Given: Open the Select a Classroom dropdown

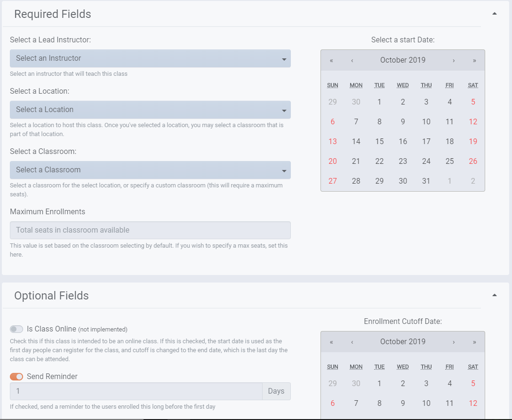Looking at the screenshot, I should point(150,170).
